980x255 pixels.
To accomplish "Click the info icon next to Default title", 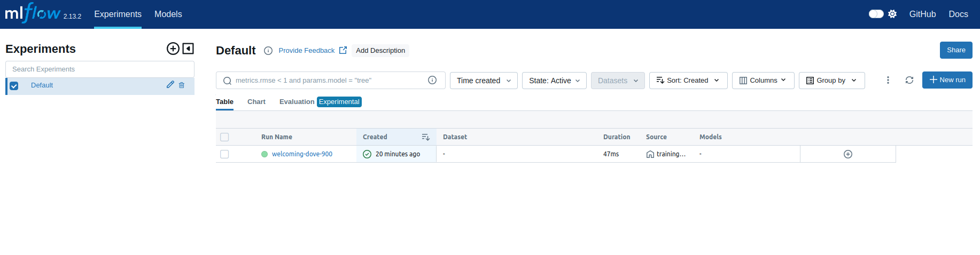I will click(268, 51).
